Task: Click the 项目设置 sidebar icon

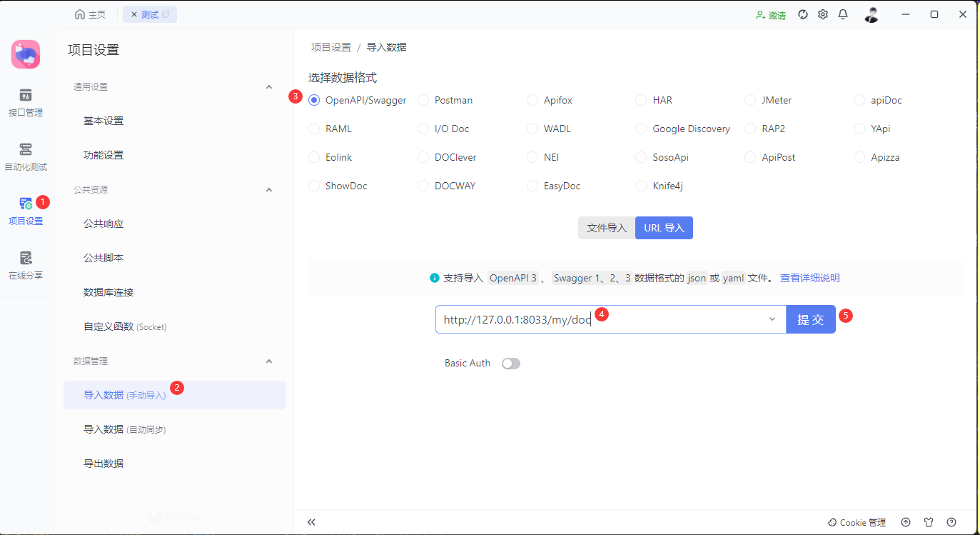Action: tap(26, 210)
